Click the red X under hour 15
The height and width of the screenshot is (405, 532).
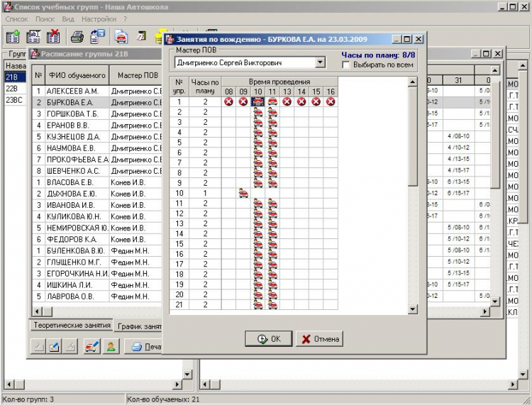coord(316,101)
